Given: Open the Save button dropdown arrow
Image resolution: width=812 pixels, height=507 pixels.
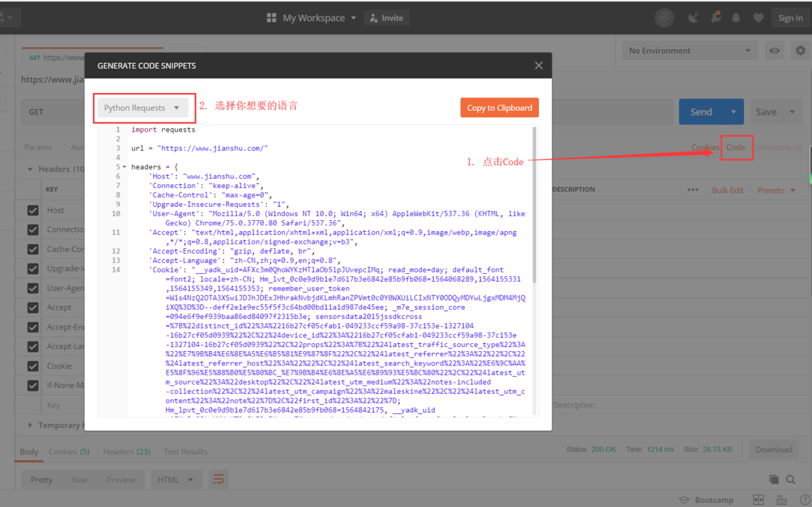Looking at the screenshot, I should click(792, 112).
